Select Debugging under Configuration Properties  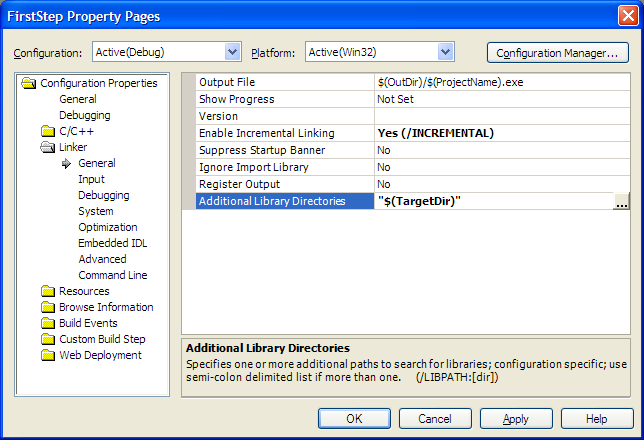tap(84, 115)
